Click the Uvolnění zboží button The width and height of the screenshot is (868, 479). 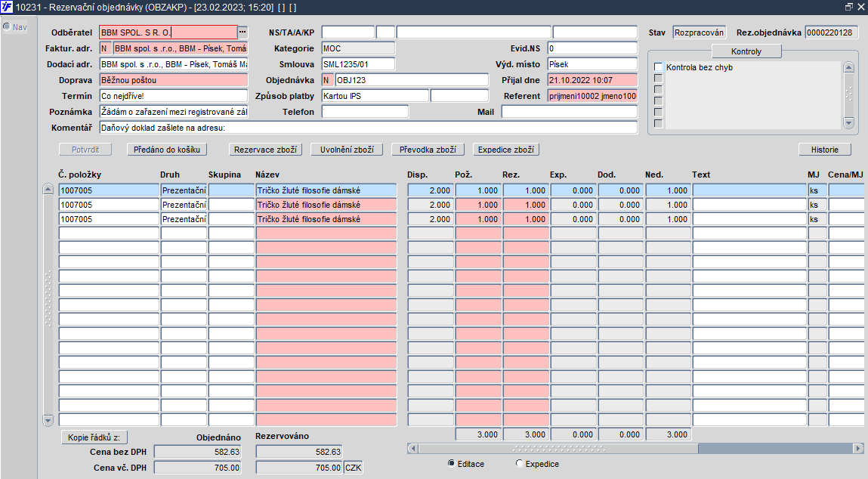click(347, 150)
